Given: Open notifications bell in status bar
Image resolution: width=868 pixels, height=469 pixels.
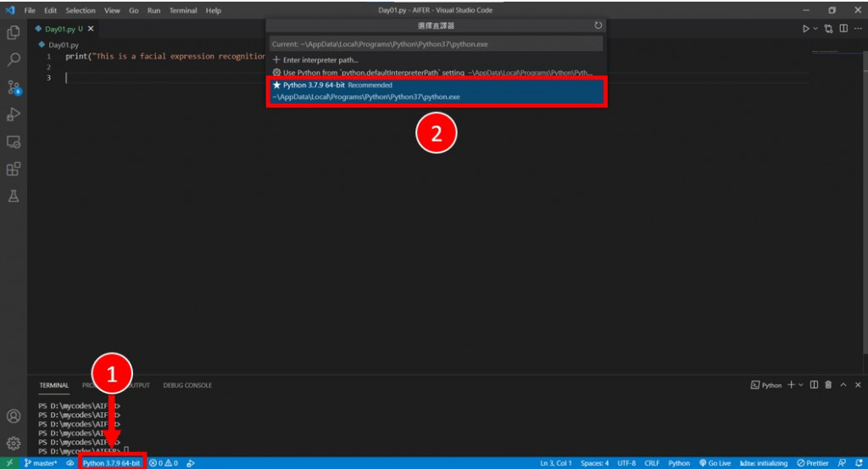Looking at the screenshot, I should click(x=859, y=463).
